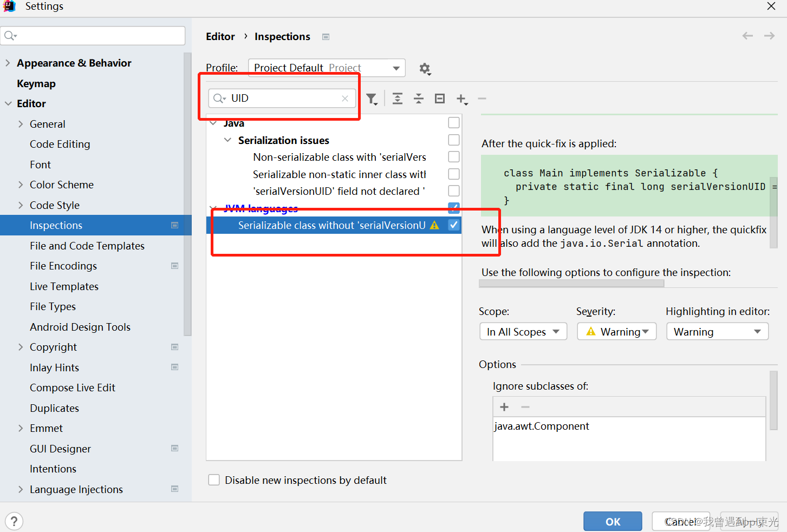Click horizontal scrollbar under description text
This screenshot has height=532, width=787.
click(571, 284)
